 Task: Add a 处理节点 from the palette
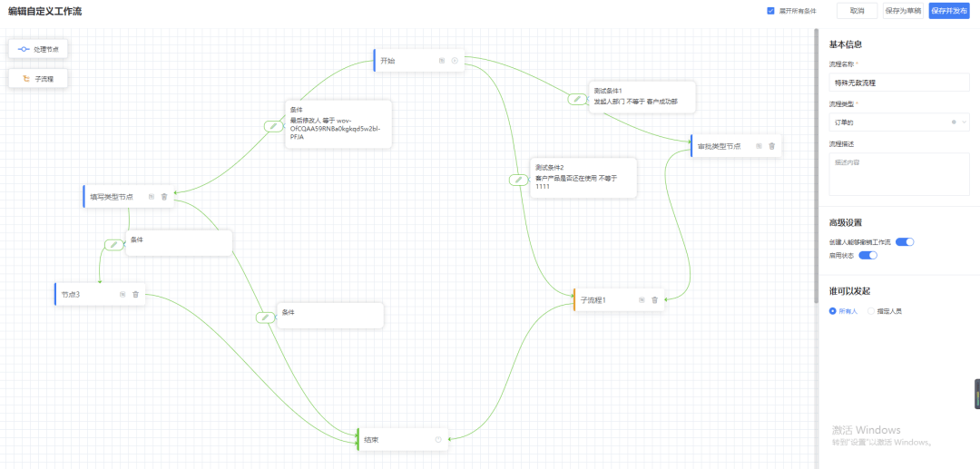pos(38,49)
